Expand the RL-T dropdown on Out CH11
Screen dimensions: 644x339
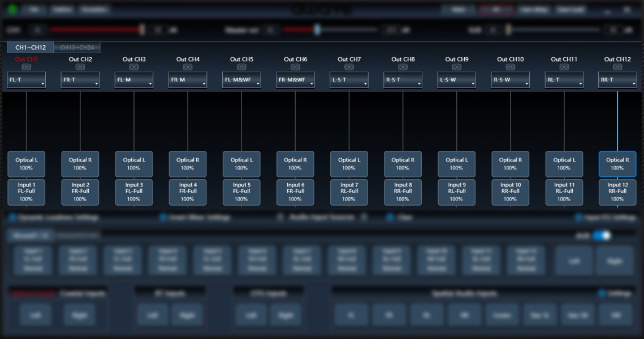pyautogui.click(x=564, y=80)
